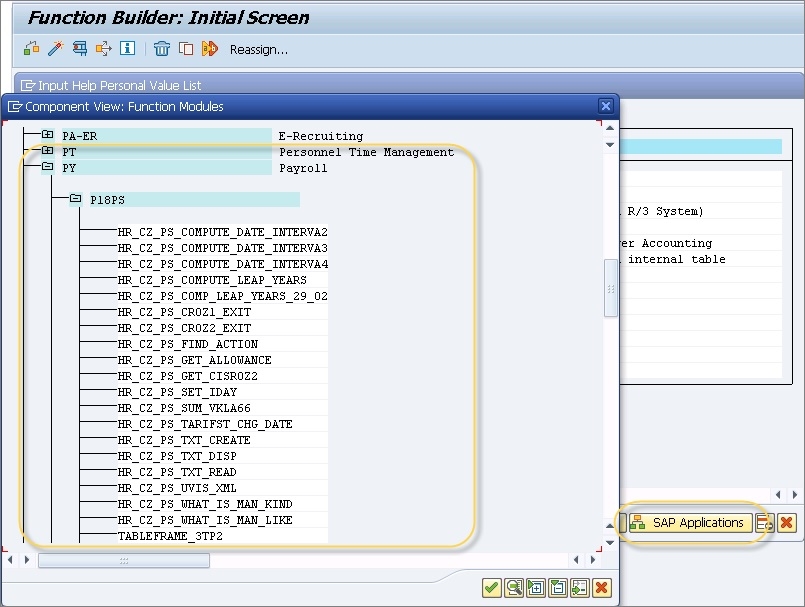The width and height of the screenshot is (805, 607).
Task: Confirm selection with the green checkmark
Action: pos(491,588)
